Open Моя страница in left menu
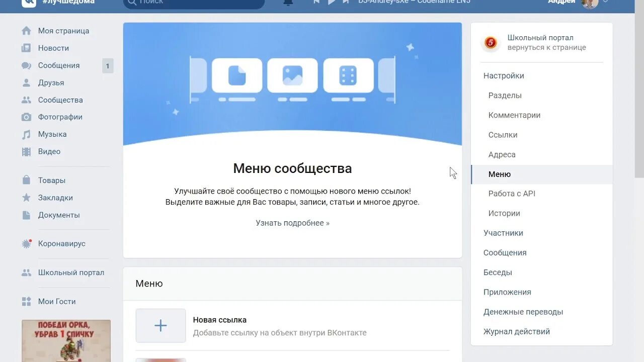 tap(63, 31)
